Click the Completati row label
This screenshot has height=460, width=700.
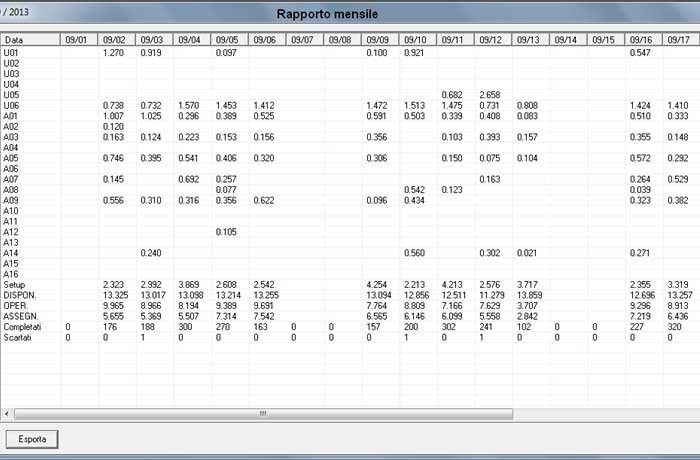click(x=22, y=327)
